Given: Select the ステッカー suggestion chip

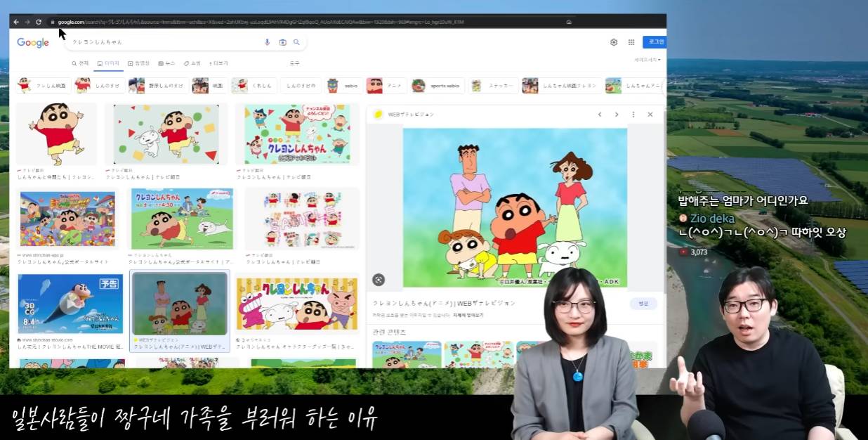Looking at the screenshot, I should click(x=493, y=86).
